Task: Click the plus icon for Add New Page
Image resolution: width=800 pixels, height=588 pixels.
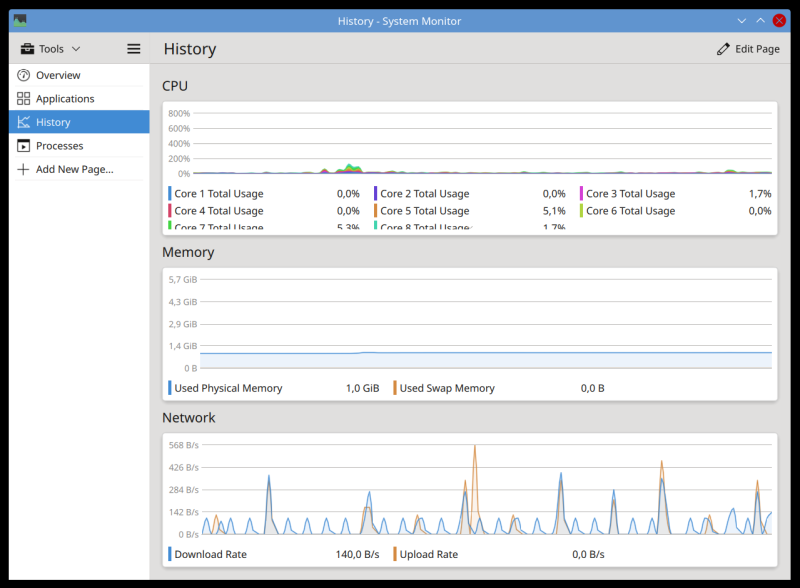Action: 24,169
